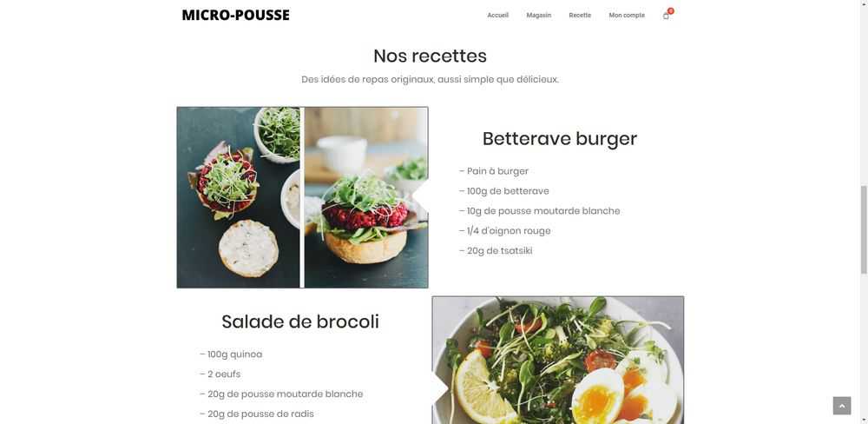
Task: Click the red cart count badge
Action: [671, 11]
